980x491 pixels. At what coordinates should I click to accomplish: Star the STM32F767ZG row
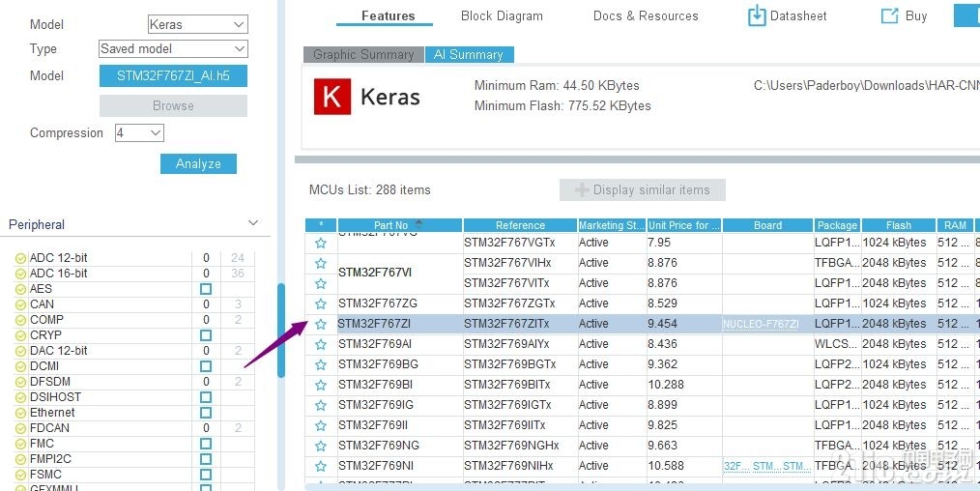(x=321, y=303)
